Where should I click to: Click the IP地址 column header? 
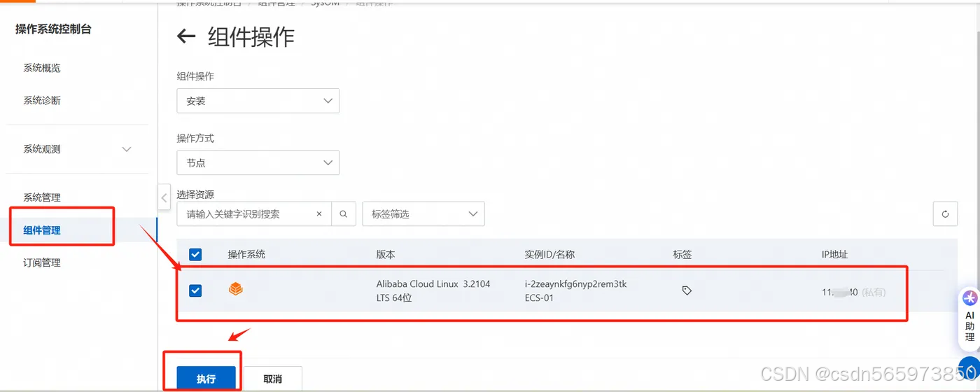(x=834, y=255)
